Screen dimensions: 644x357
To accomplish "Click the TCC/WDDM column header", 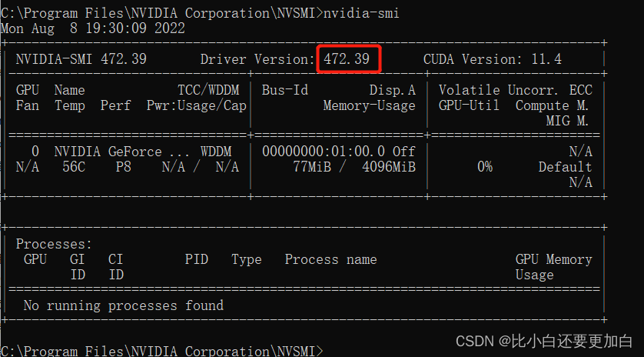I will (208, 90).
